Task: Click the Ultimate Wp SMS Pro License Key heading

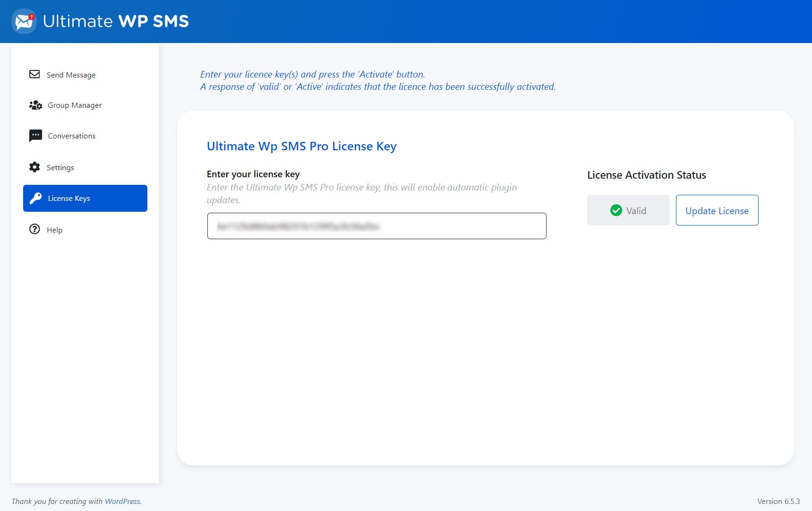Action: (x=301, y=146)
